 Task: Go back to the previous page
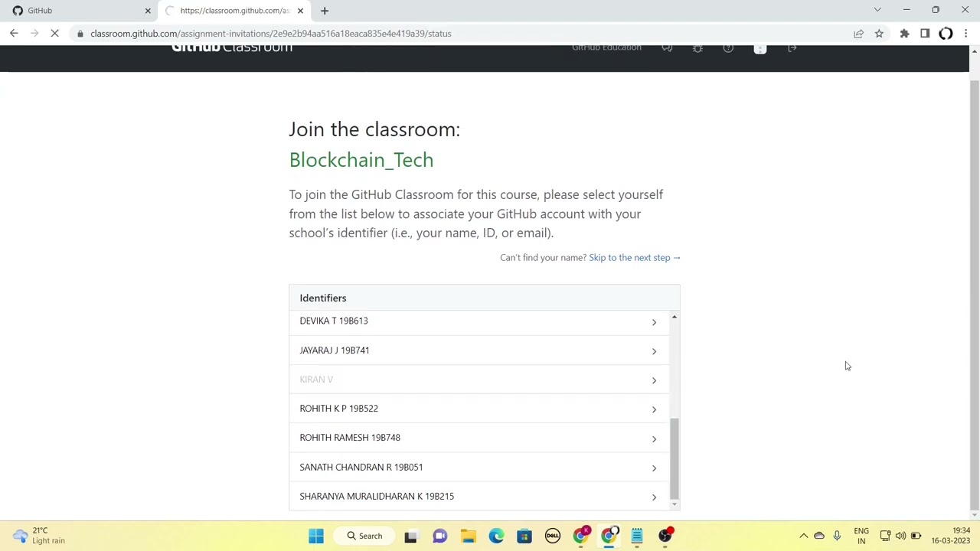pos(14,34)
